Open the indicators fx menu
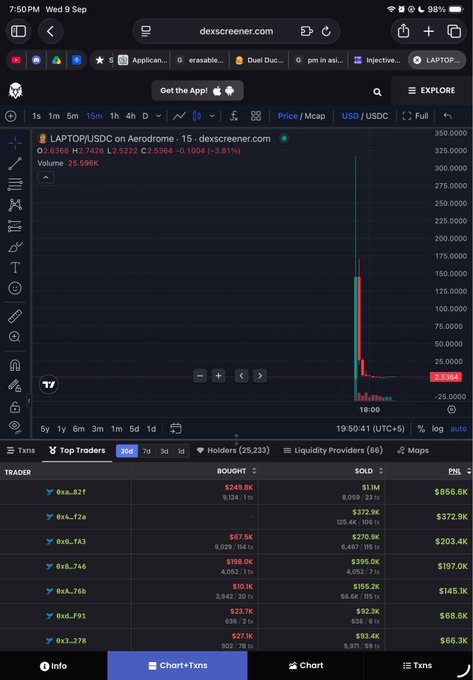The height and width of the screenshot is (680, 473). tap(234, 116)
